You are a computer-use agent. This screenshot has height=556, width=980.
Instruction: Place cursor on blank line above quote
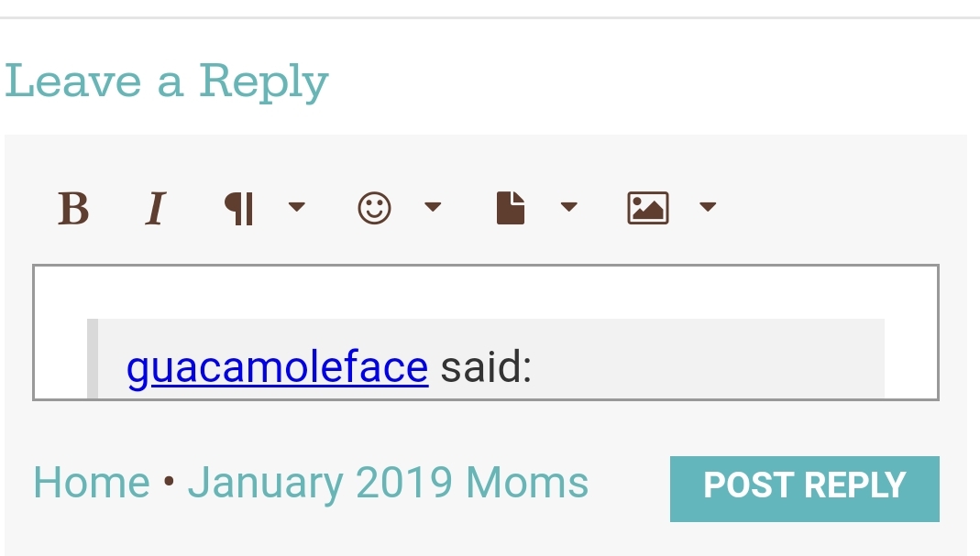tap(486, 292)
